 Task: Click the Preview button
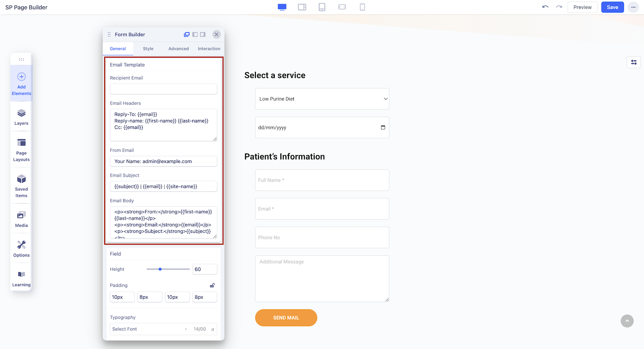point(583,7)
